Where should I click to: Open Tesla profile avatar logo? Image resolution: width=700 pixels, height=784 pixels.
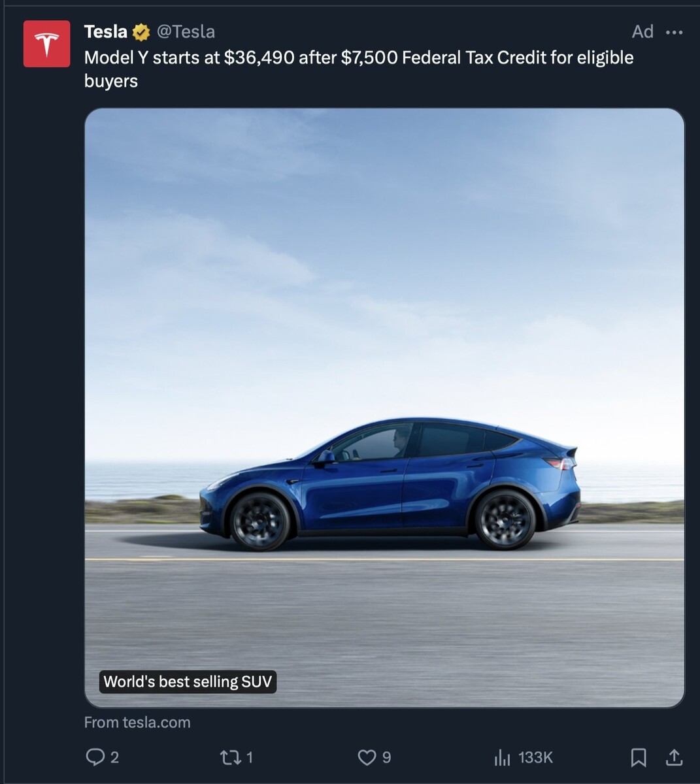point(46,44)
